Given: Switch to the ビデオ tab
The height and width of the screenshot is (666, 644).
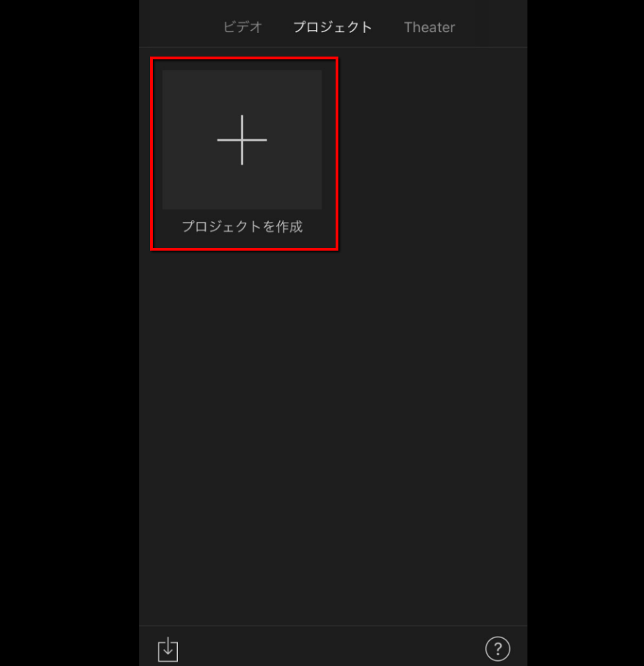Looking at the screenshot, I should tap(242, 27).
